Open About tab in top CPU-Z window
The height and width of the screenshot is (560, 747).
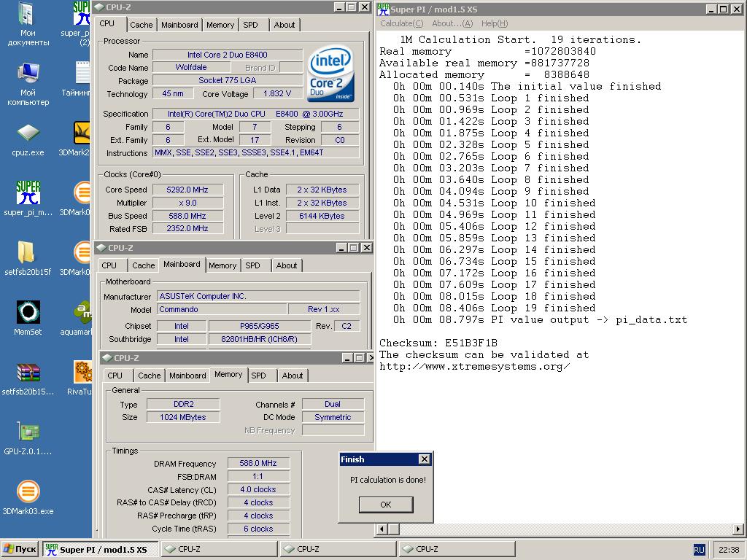(x=285, y=25)
